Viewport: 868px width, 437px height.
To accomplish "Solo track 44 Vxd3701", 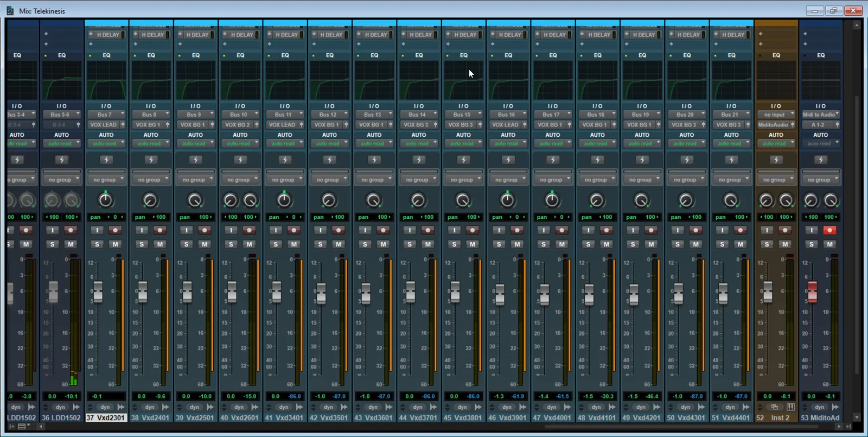I will [x=410, y=244].
